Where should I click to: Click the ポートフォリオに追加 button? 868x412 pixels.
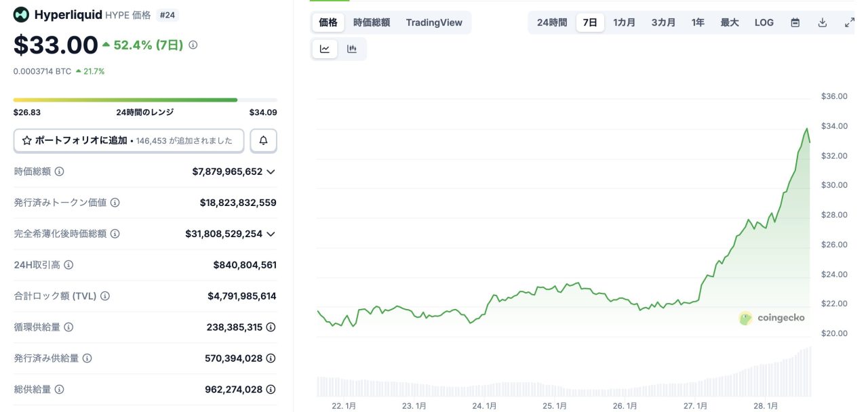click(x=129, y=141)
